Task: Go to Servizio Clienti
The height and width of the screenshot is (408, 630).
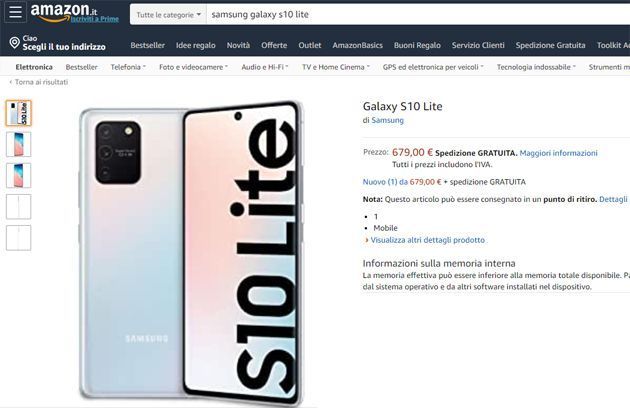Action: (478, 45)
